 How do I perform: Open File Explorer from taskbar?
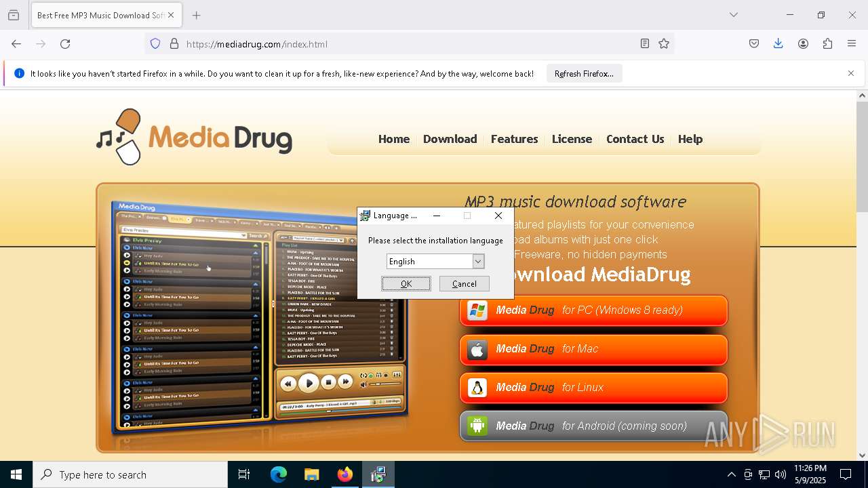point(311,474)
